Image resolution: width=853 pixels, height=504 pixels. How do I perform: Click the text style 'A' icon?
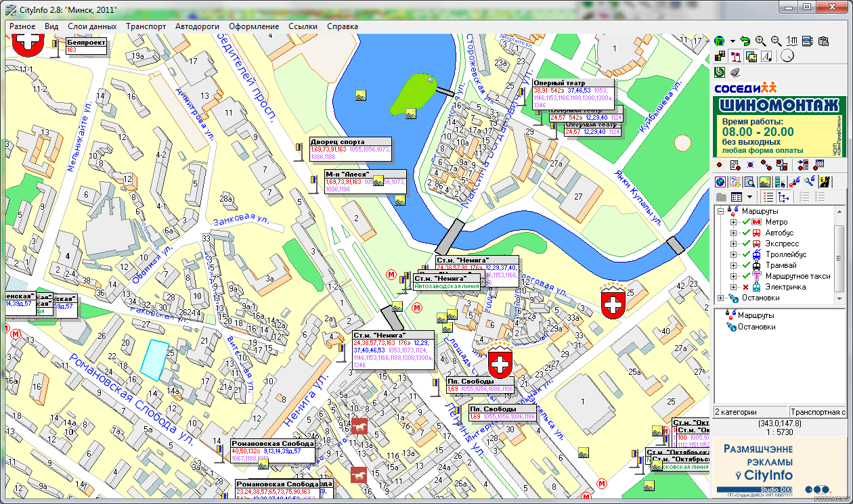767,57
